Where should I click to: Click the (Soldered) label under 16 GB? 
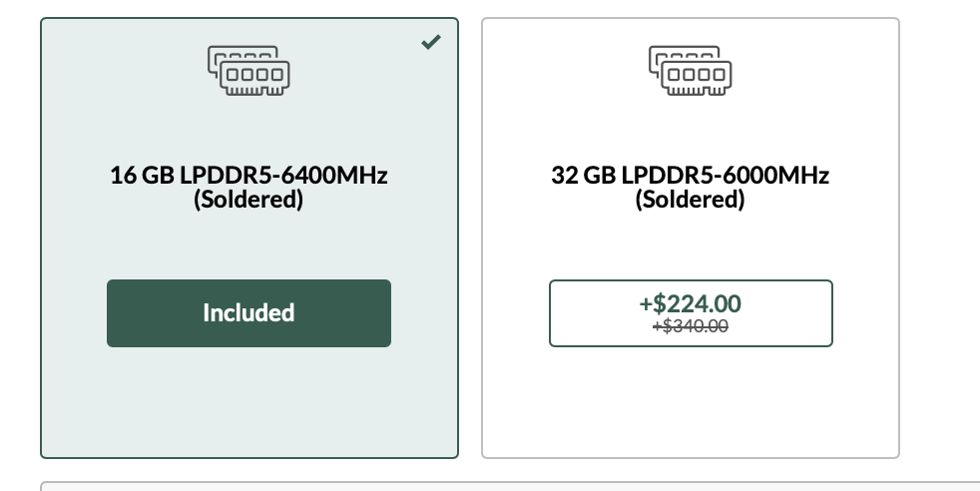tap(248, 200)
